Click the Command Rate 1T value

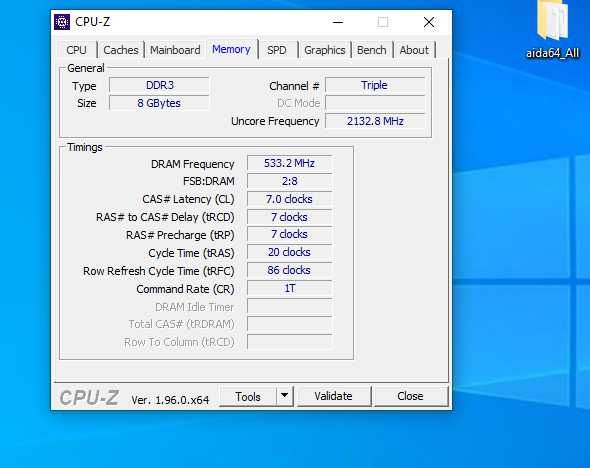coord(289,289)
